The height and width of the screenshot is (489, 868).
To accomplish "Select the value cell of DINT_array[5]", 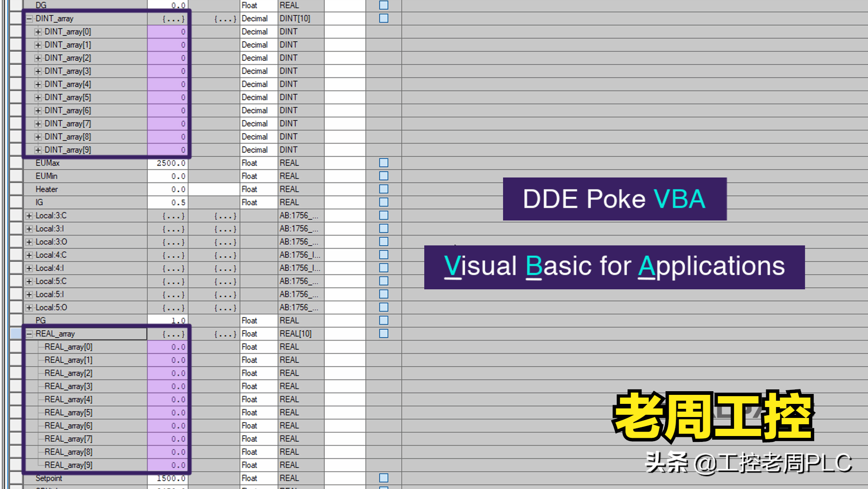I will (x=168, y=97).
